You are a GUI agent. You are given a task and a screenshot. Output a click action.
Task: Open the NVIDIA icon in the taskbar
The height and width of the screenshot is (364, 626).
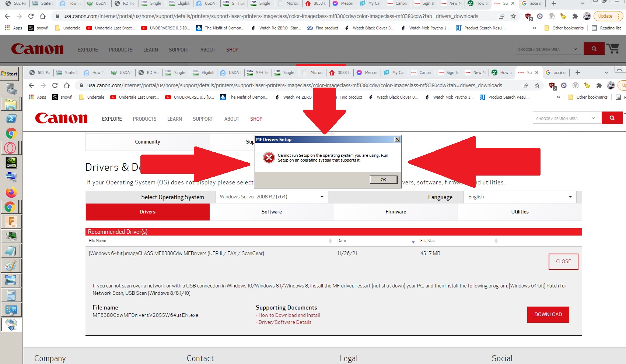pos(11,163)
